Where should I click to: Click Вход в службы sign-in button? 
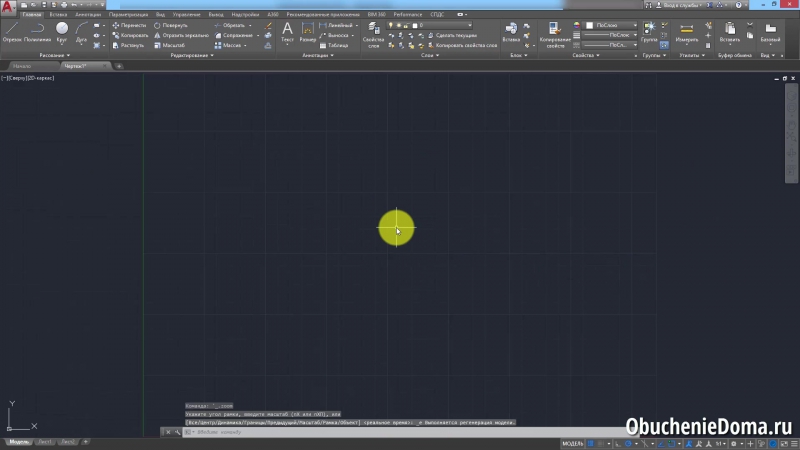pyautogui.click(x=679, y=5)
